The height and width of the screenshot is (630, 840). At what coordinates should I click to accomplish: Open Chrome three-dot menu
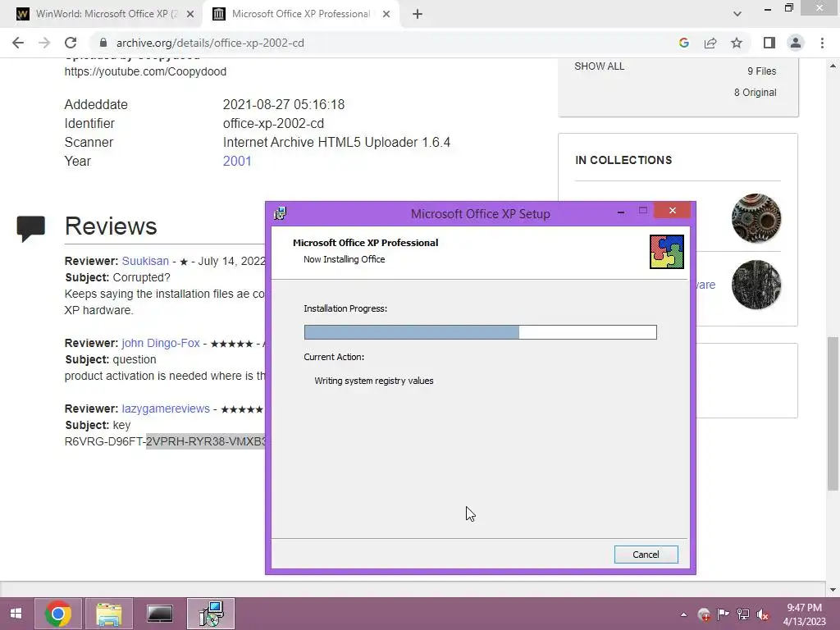click(x=822, y=43)
